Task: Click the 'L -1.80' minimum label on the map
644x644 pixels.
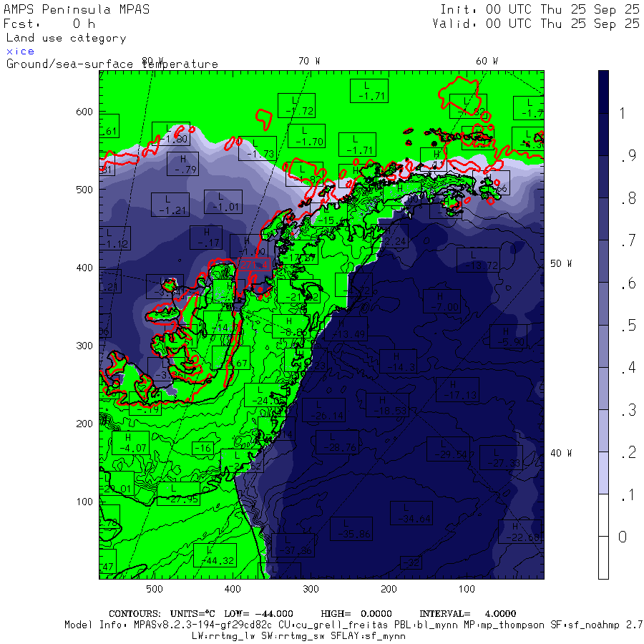Action: 171,134
